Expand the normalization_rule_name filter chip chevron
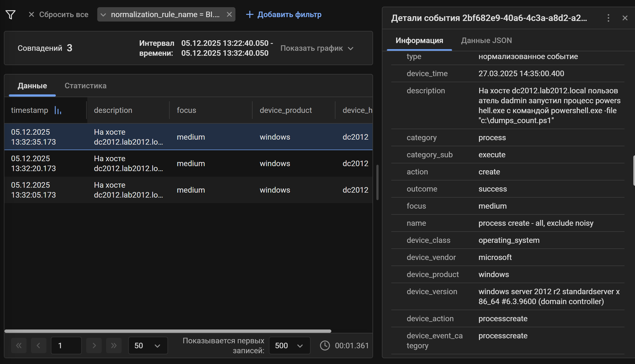635x364 pixels. pyautogui.click(x=103, y=14)
